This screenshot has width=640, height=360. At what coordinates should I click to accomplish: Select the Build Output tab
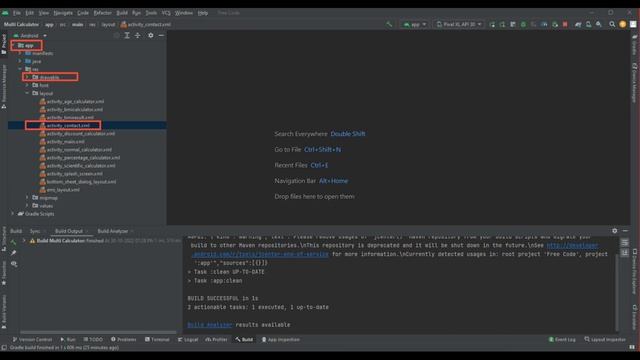[x=69, y=231]
